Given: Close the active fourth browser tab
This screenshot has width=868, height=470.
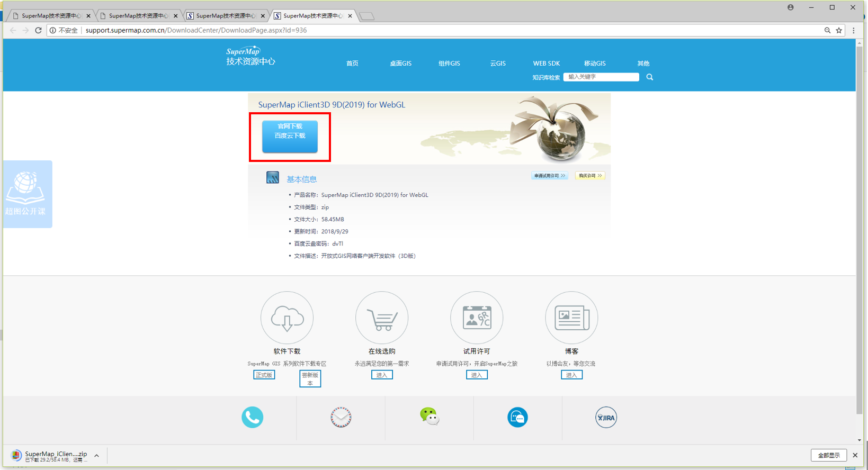Looking at the screenshot, I should click(350, 16).
